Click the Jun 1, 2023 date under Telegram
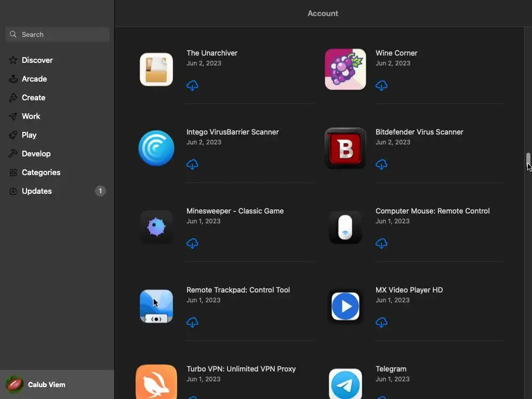The image size is (532, 399). [x=392, y=379]
